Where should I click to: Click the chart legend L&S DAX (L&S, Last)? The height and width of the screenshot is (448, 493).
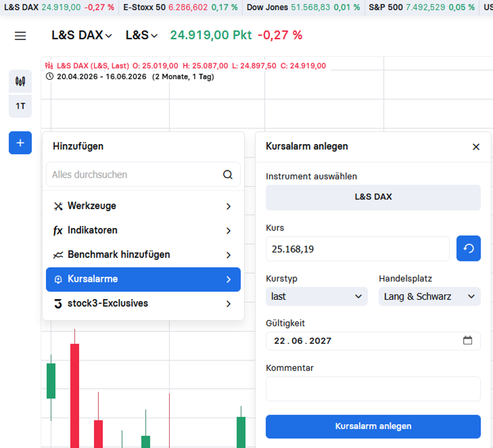click(93, 66)
